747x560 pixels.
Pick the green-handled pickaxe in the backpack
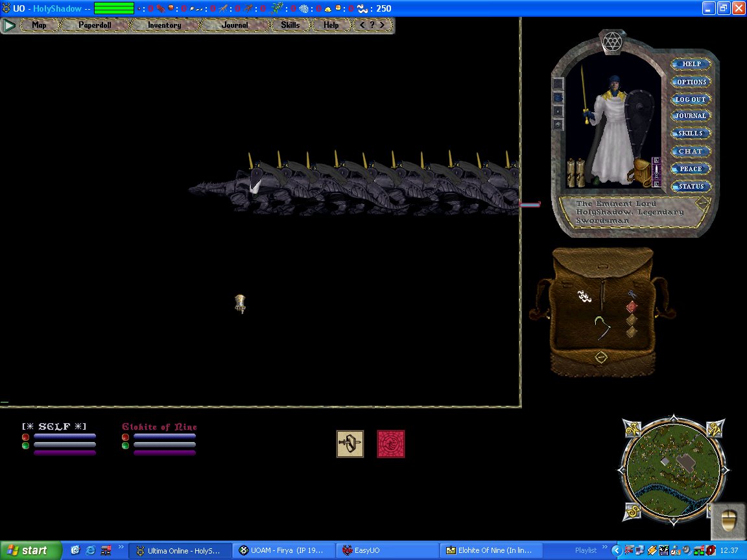coord(602,328)
